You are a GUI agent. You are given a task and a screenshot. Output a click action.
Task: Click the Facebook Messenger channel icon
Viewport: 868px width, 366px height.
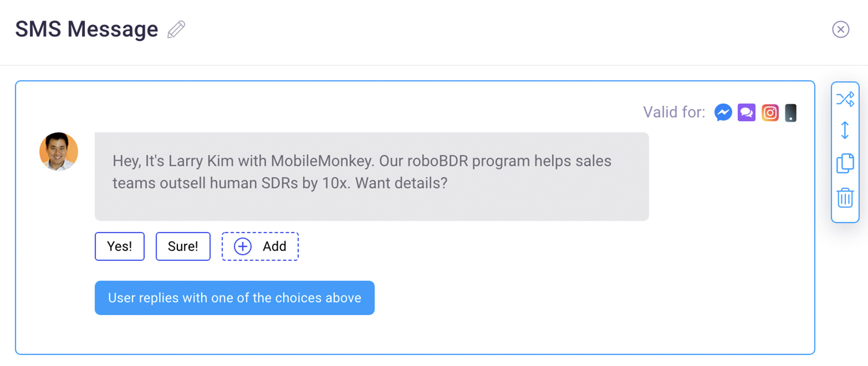click(x=723, y=112)
